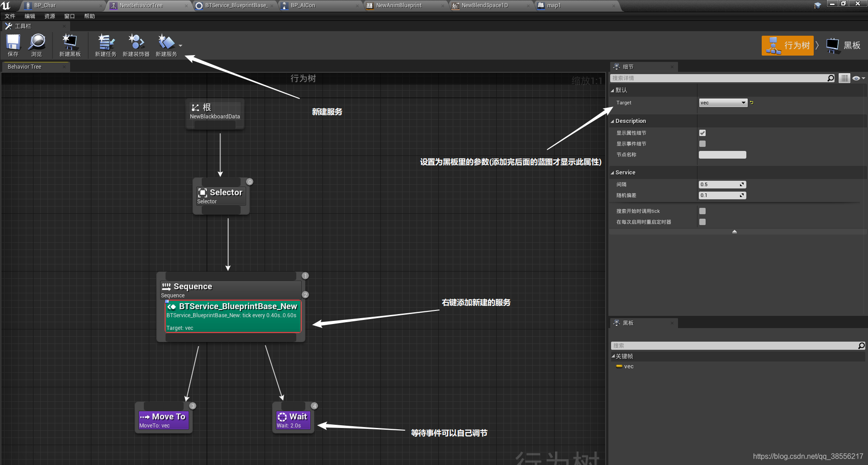Collapse the 关键帧 keys category

(613, 356)
